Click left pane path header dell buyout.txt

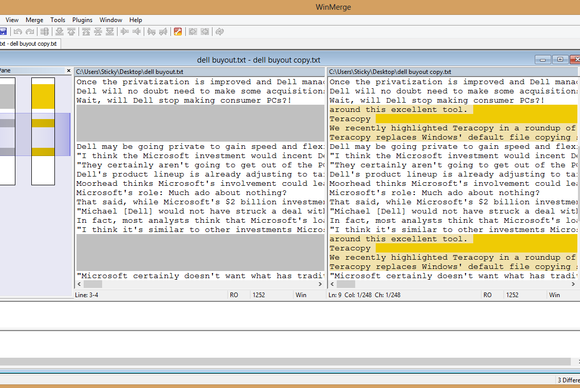[x=199, y=72]
